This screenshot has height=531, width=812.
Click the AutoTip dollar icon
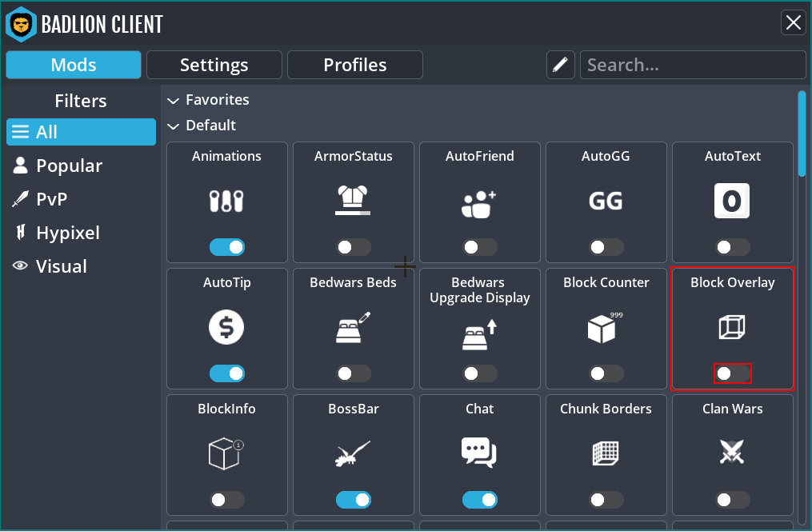pos(226,327)
